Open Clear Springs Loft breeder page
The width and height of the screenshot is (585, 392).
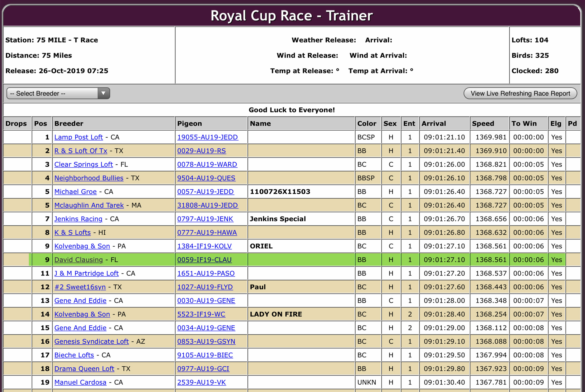click(x=83, y=165)
